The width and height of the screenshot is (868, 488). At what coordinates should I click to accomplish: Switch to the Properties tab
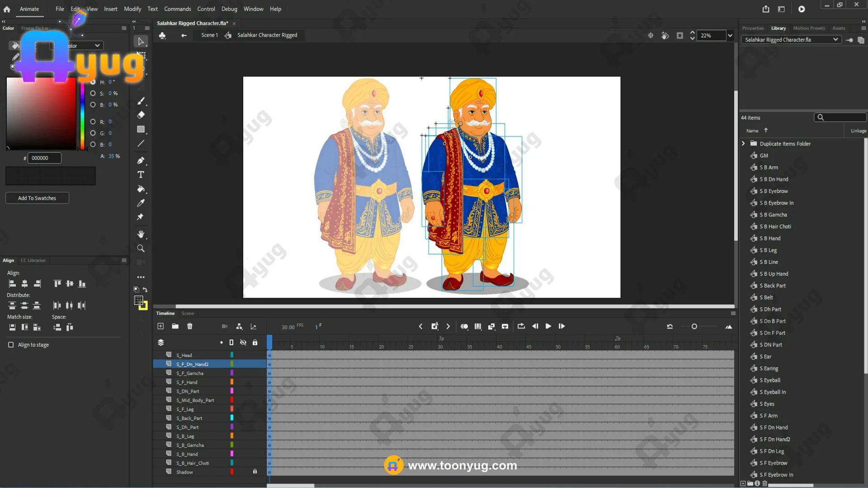[x=753, y=28]
